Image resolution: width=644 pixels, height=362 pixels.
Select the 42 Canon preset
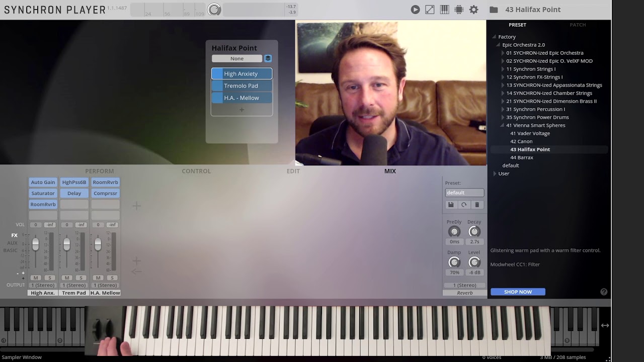(521, 141)
